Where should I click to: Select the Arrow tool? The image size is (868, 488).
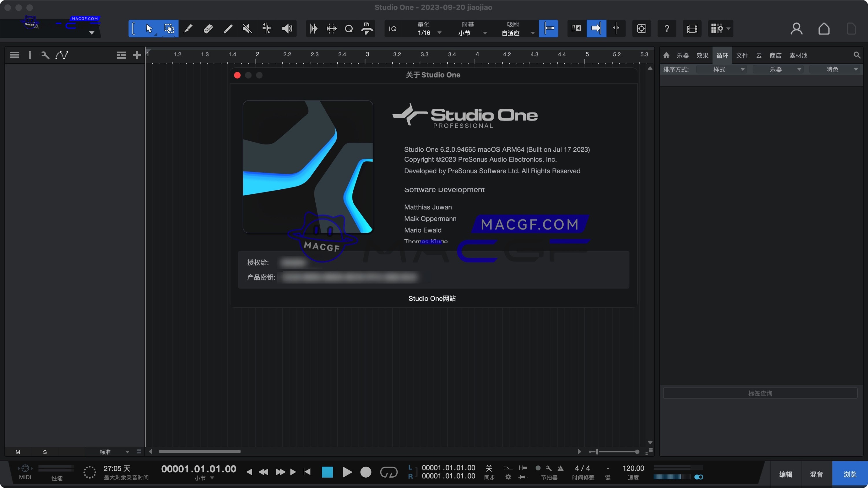pos(149,29)
